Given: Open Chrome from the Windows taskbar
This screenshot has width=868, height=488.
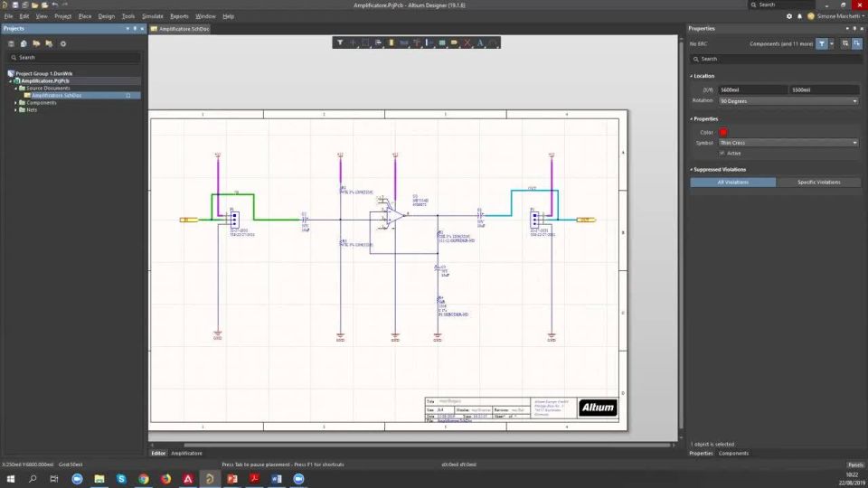Looking at the screenshot, I should (x=144, y=479).
